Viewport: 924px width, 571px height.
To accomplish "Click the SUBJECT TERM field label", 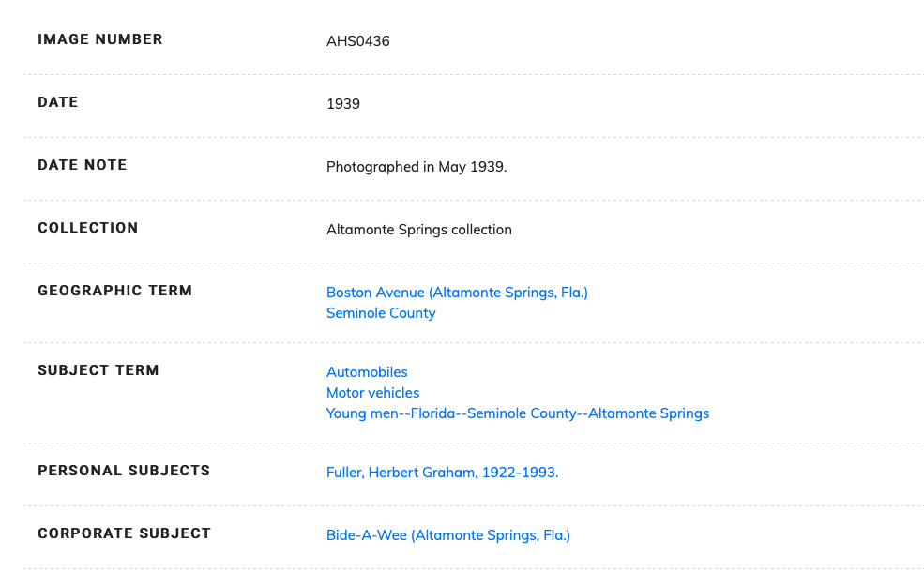I will tap(98, 370).
